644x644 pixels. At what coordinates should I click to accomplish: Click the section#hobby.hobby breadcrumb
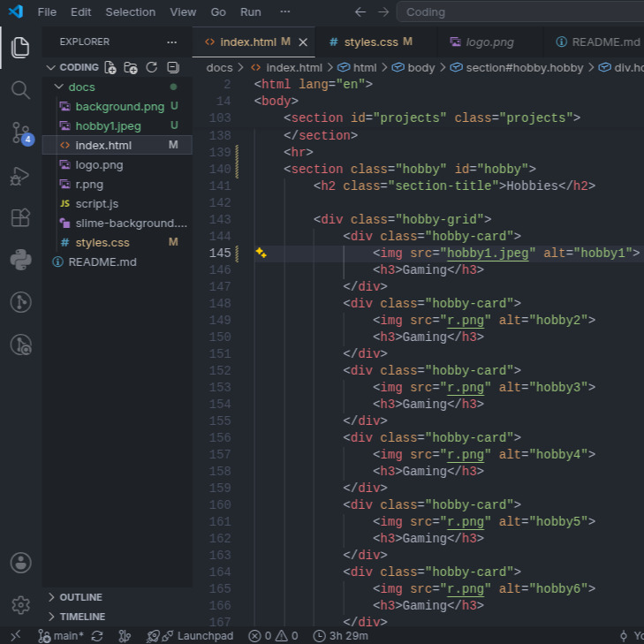coord(517,68)
